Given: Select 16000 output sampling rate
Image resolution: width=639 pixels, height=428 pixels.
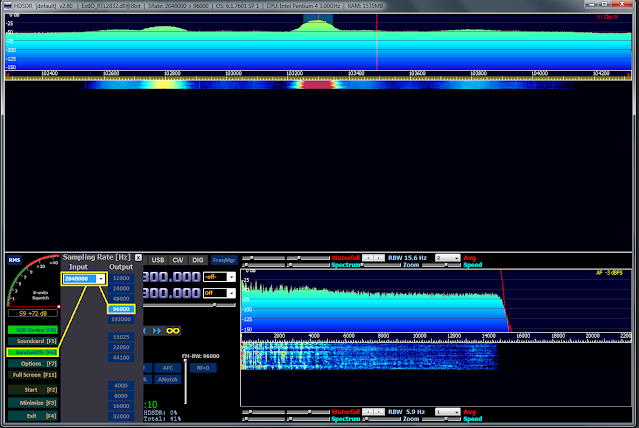Looking at the screenshot, I should (121, 406).
